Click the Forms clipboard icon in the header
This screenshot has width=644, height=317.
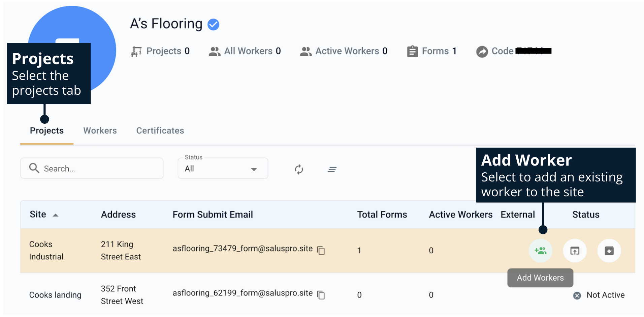[412, 51]
